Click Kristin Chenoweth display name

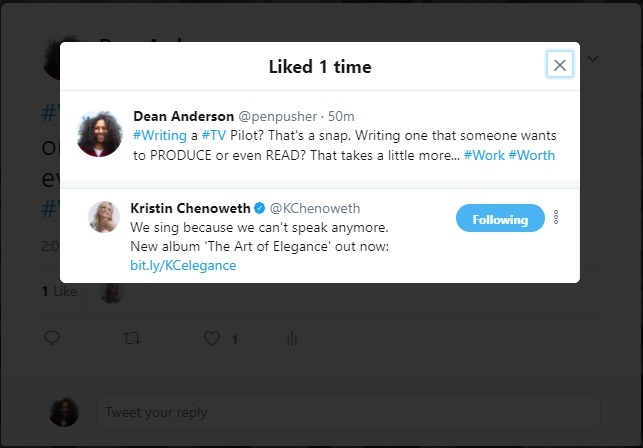[x=190, y=208]
